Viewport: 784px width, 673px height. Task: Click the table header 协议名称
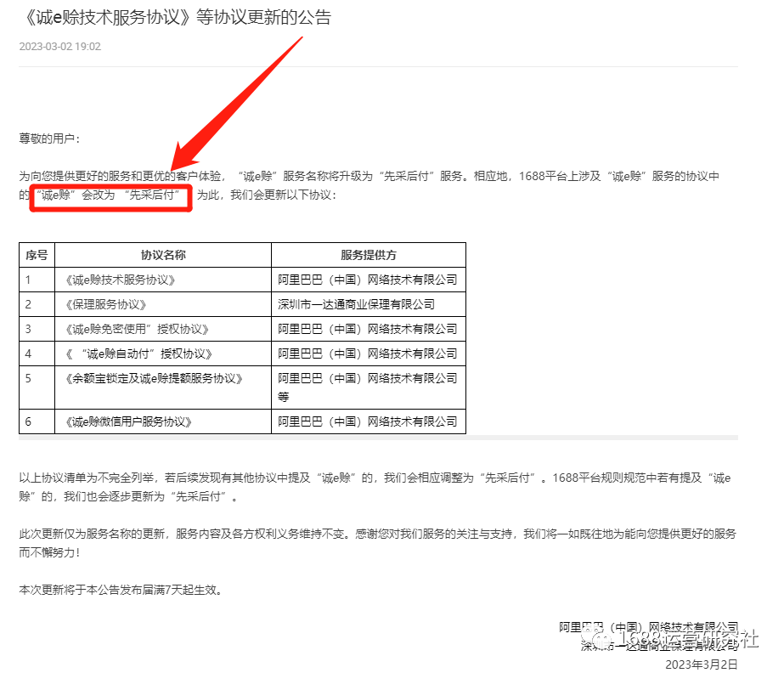coord(163,254)
